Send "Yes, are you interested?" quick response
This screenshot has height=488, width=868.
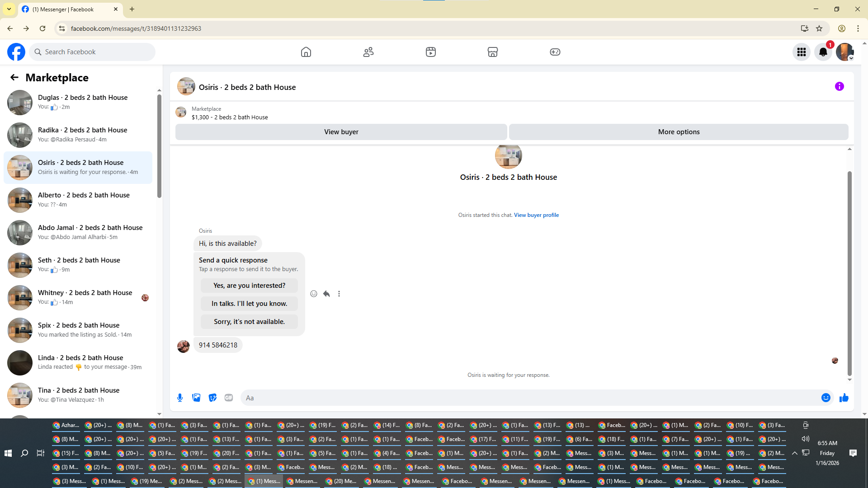pyautogui.click(x=249, y=286)
